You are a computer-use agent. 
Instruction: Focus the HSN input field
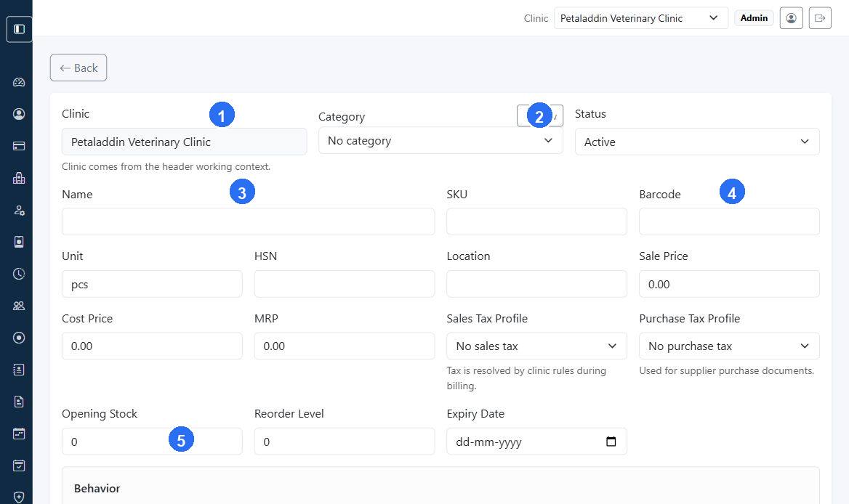coord(345,284)
